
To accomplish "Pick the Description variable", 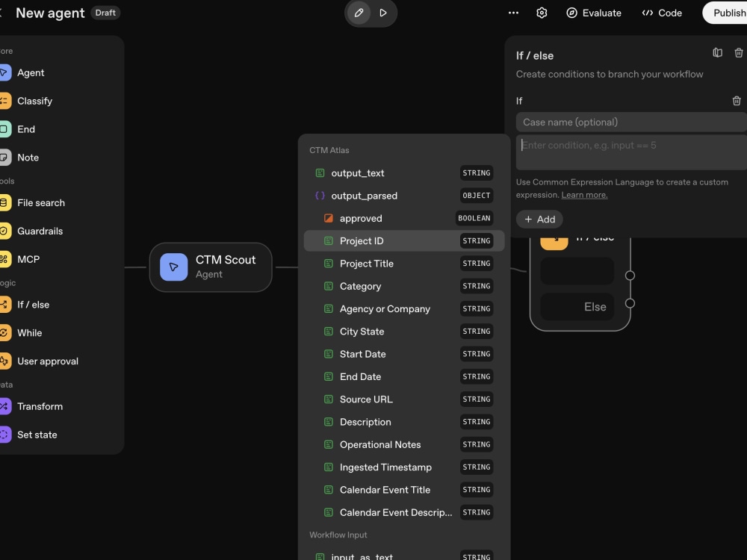I will [404, 422].
